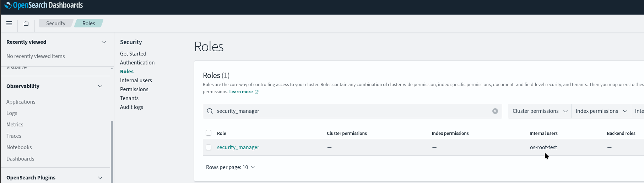The image size is (644, 183).
Task: Clear the security_manager search text
Action: (x=495, y=111)
